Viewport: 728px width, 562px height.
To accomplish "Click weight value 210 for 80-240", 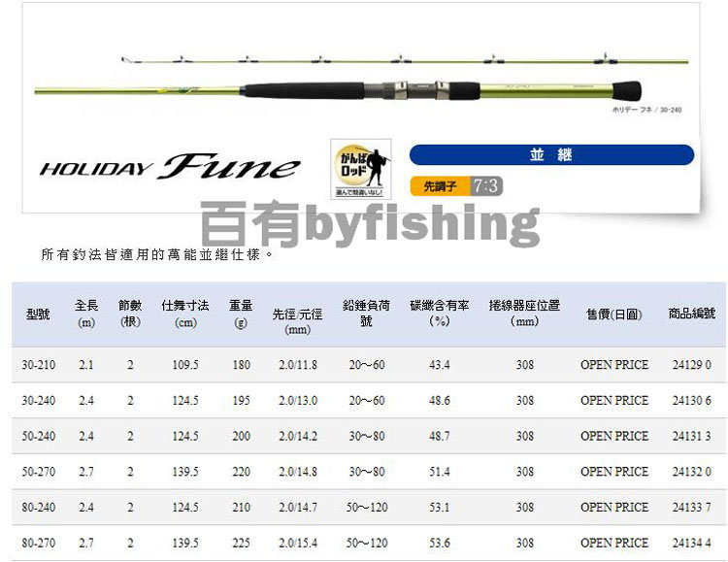I will tap(241, 508).
